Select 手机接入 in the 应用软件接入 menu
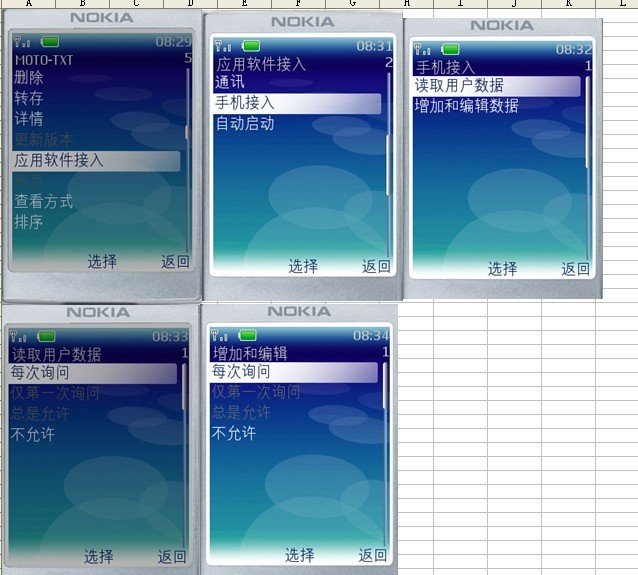Image resolution: width=638 pixels, height=575 pixels. 245,103
